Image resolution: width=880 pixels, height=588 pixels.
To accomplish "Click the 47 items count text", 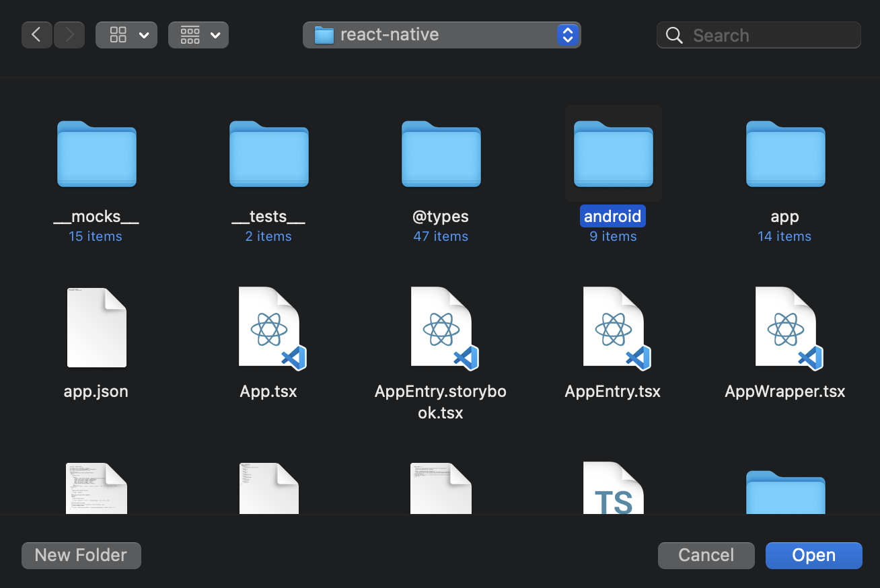I will pos(441,236).
